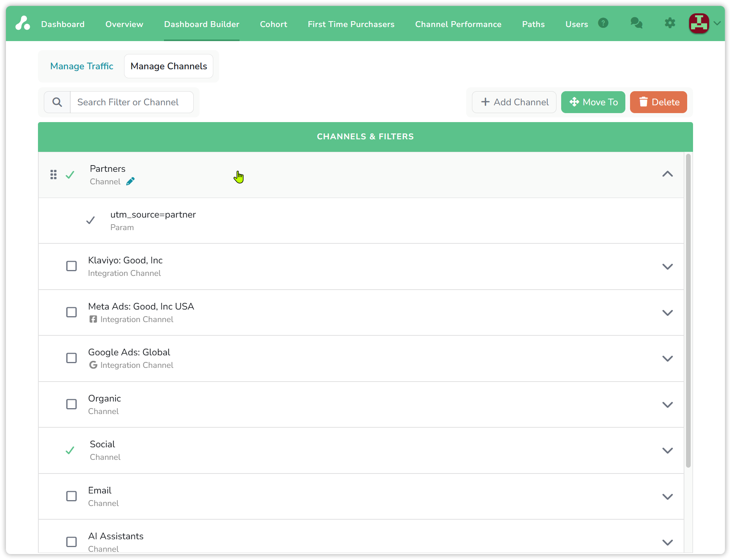Click the Google icon under Google Ads

(x=93, y=365)
